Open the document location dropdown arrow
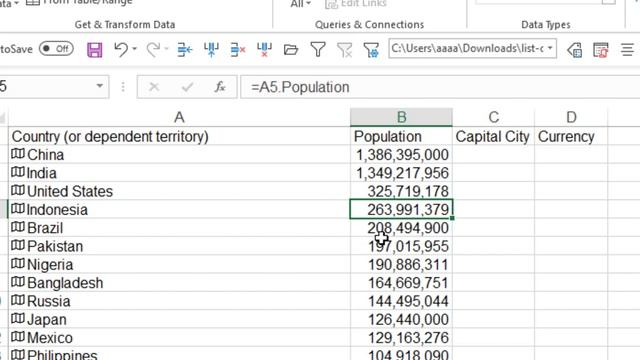This screenshot has width=640, height=360. (550, 49)
